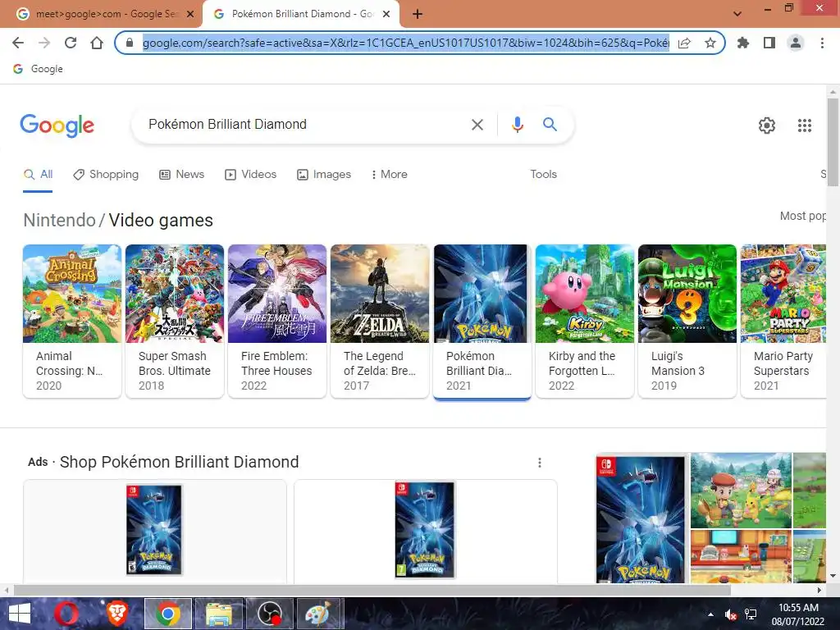Clear the search box with X

click(x=477, y=125)
